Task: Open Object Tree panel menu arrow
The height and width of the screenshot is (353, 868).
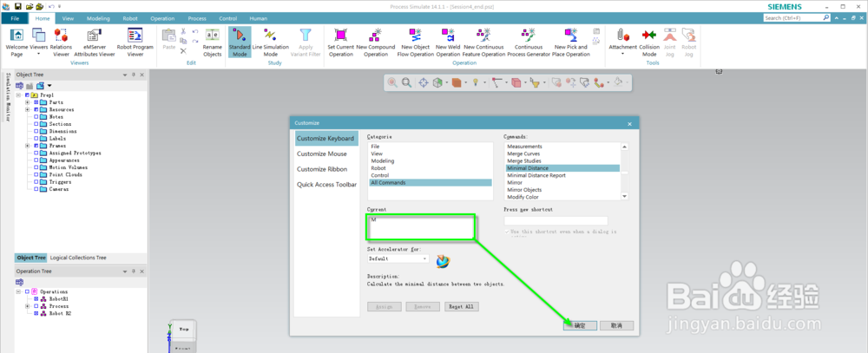Action: tap(125, 75)
